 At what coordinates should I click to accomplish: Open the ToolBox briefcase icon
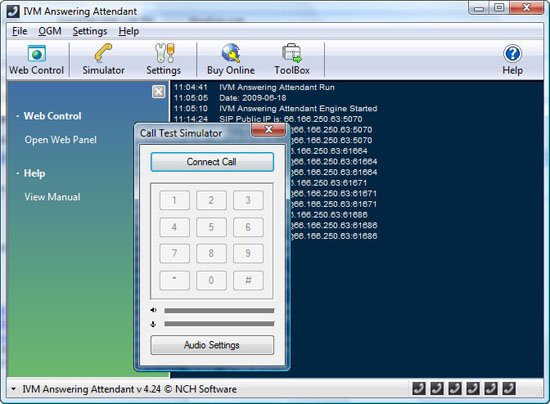pos(292,53)
